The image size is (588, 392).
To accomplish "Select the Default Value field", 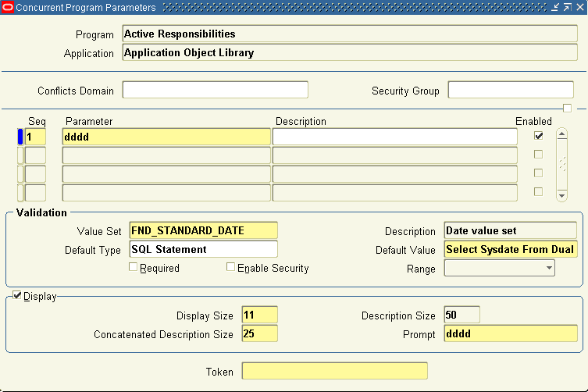I will click(510, 249).
